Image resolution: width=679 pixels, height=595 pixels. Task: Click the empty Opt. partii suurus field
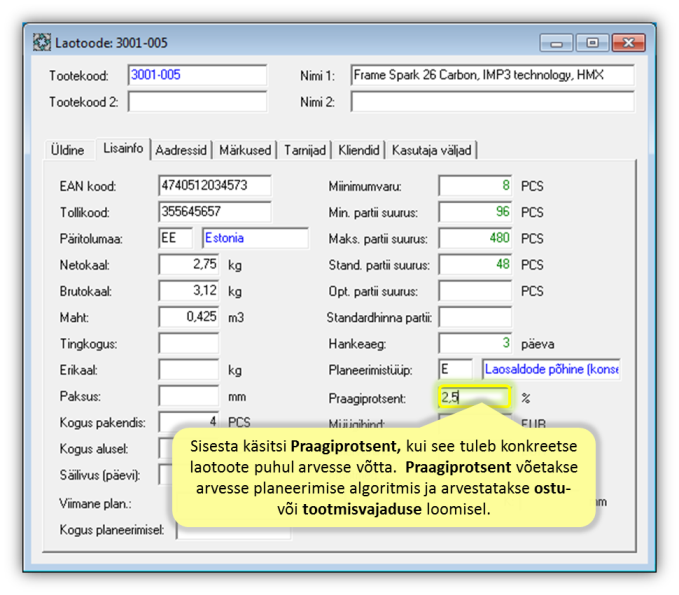point(475,291)
